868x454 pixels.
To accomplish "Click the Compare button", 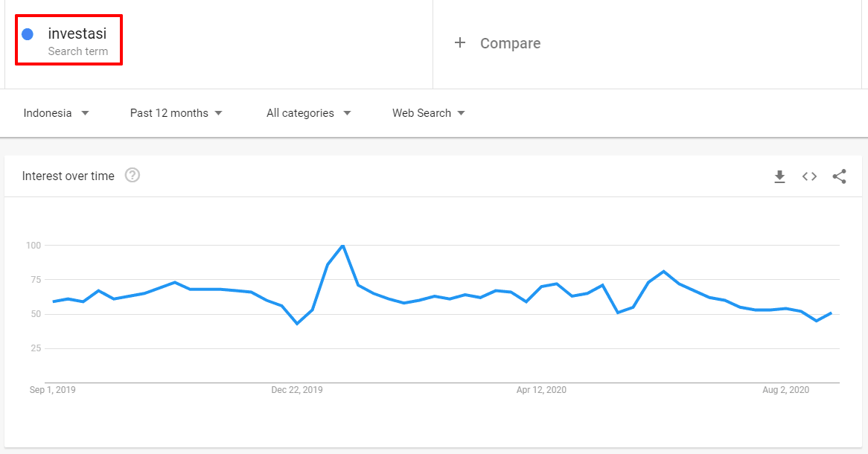I will pyautogui.click(x=510, y=43).
